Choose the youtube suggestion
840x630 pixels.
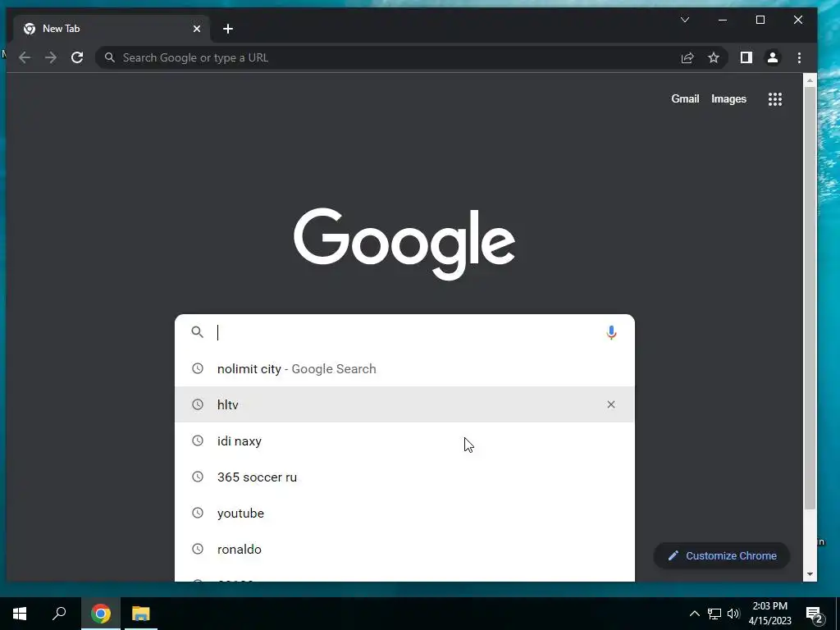click(x=404, y=513)
